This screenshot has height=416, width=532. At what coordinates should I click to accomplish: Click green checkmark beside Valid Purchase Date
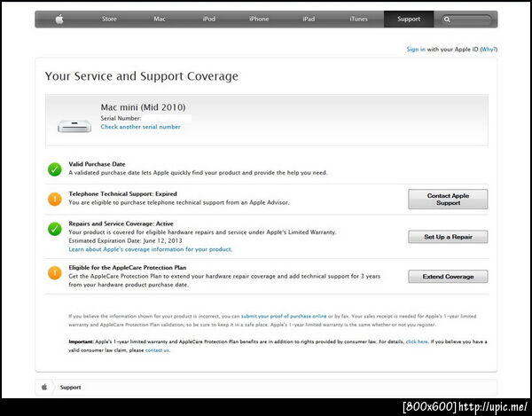point(55,169)
